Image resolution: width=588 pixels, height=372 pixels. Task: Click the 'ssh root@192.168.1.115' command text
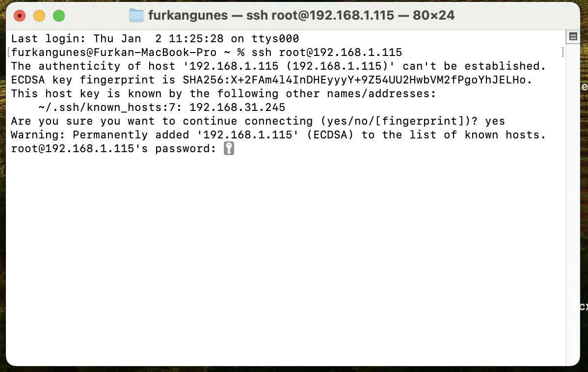coord(326,53)
